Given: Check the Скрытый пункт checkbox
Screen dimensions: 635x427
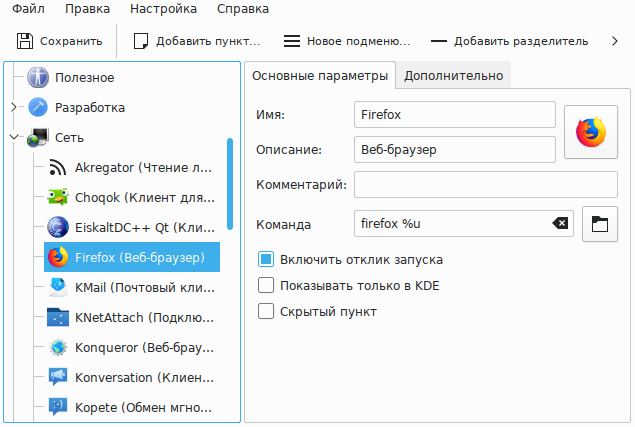Looking at the screenshot, I should pyautogui.click(x=266, y=311).
